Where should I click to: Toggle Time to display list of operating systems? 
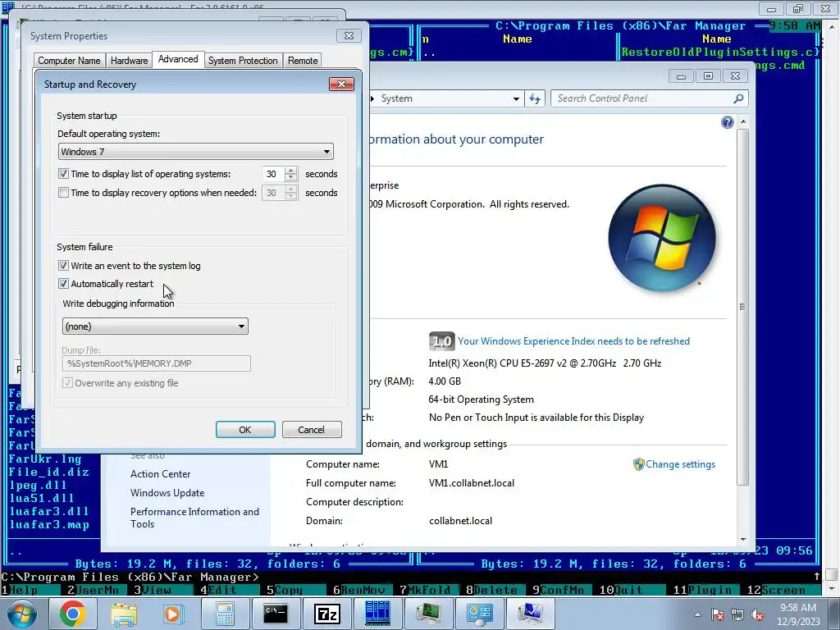[x=63, y=174]
